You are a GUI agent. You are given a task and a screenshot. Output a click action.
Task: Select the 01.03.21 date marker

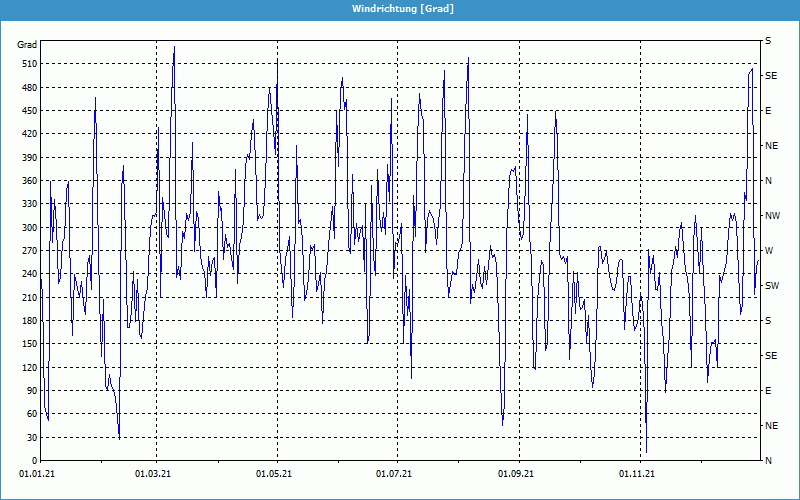pyautogui.click(x=154, y=474)
